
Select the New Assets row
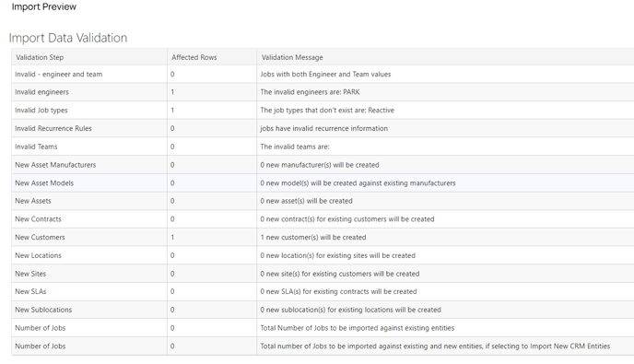(323, 201)
